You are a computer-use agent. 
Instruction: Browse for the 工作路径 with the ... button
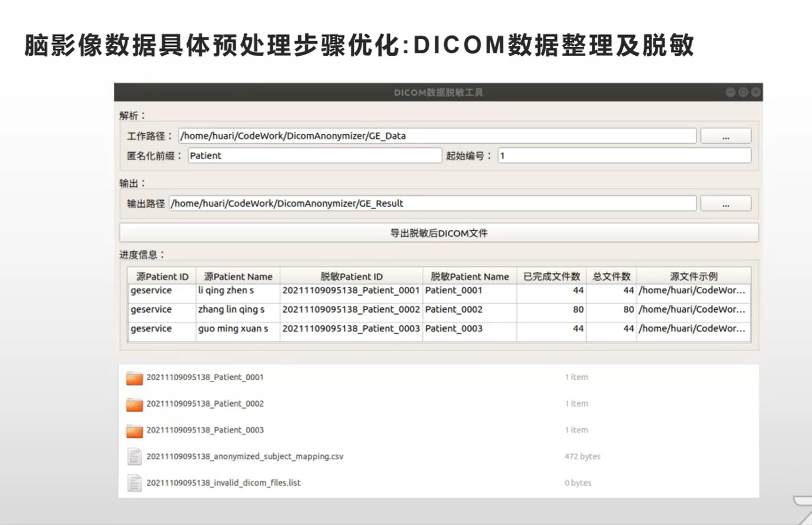point(725,136)
